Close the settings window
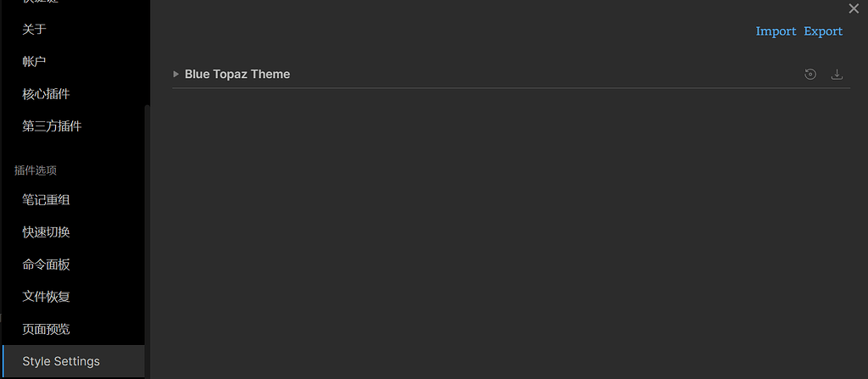Viewport: 868px width, 379px height. click(854, 8)
